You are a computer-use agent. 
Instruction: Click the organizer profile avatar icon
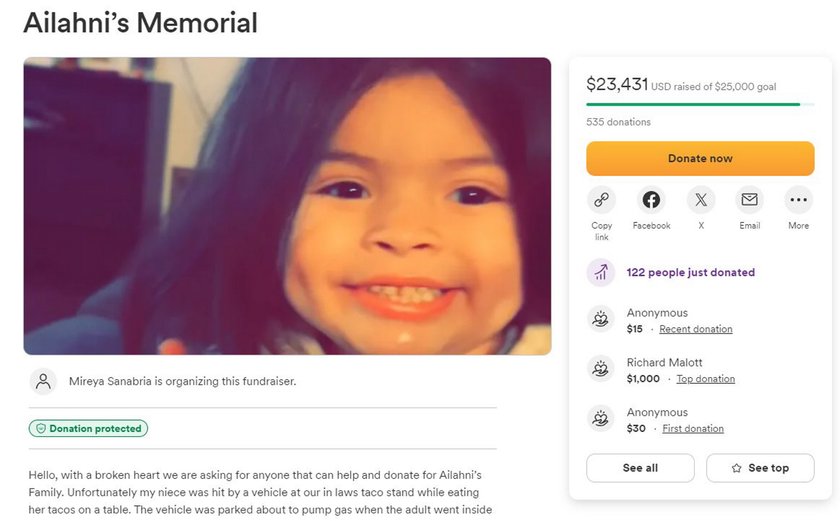(43, 381)
